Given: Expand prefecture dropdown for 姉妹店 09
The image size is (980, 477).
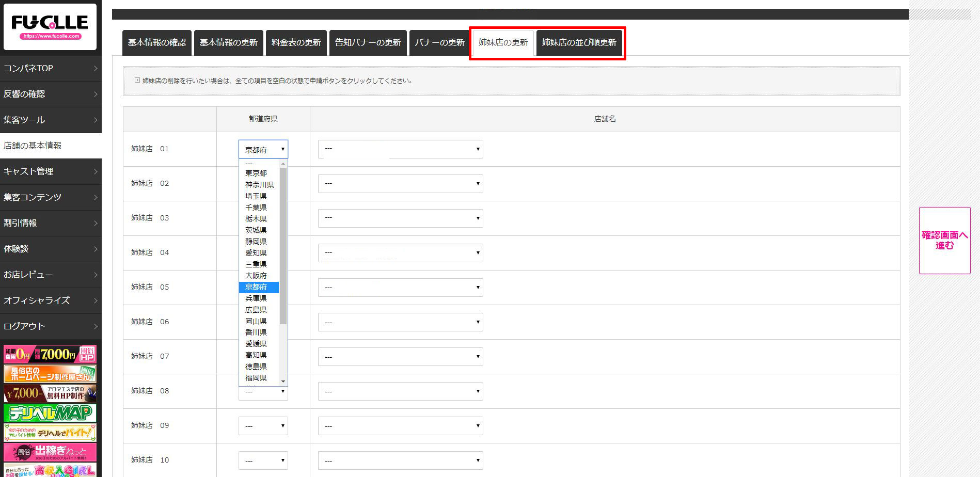Looking at the screenshot, I should point(263,426).
